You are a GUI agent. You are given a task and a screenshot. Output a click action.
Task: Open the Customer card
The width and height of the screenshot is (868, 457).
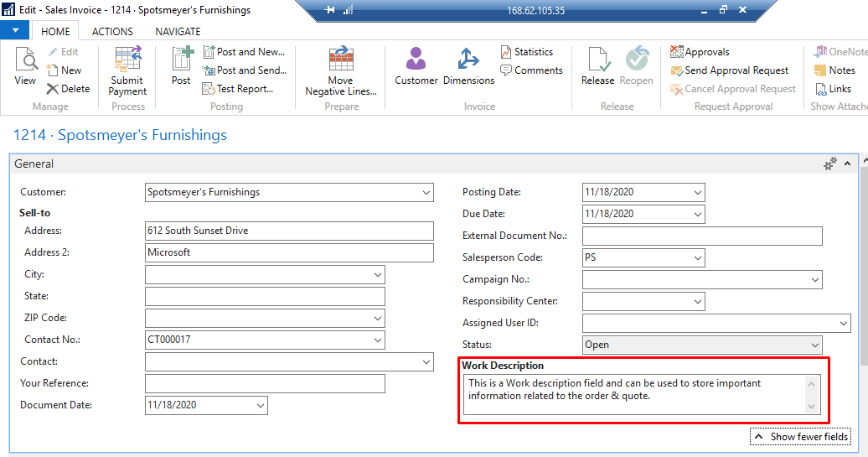click(416, 66)
